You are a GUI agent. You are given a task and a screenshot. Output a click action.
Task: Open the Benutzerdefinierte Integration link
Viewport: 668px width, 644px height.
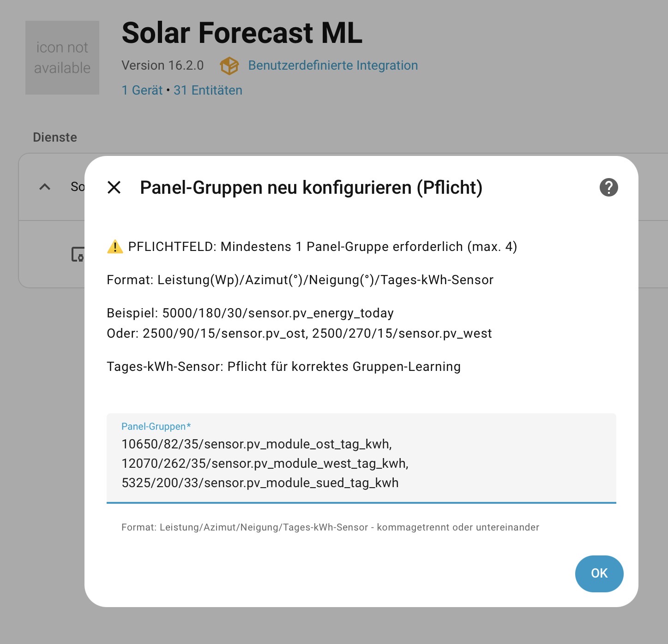click(333, 66)
